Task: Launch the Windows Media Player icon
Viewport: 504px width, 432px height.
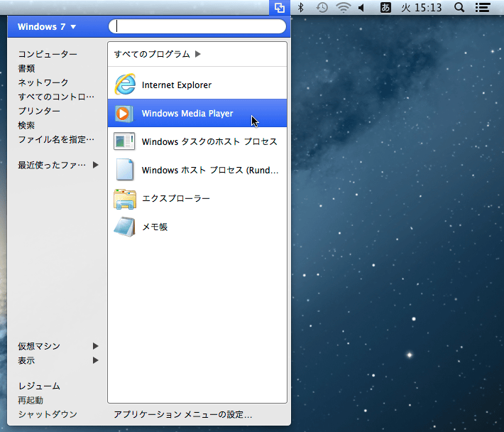Action: click(x=124, y=113)
